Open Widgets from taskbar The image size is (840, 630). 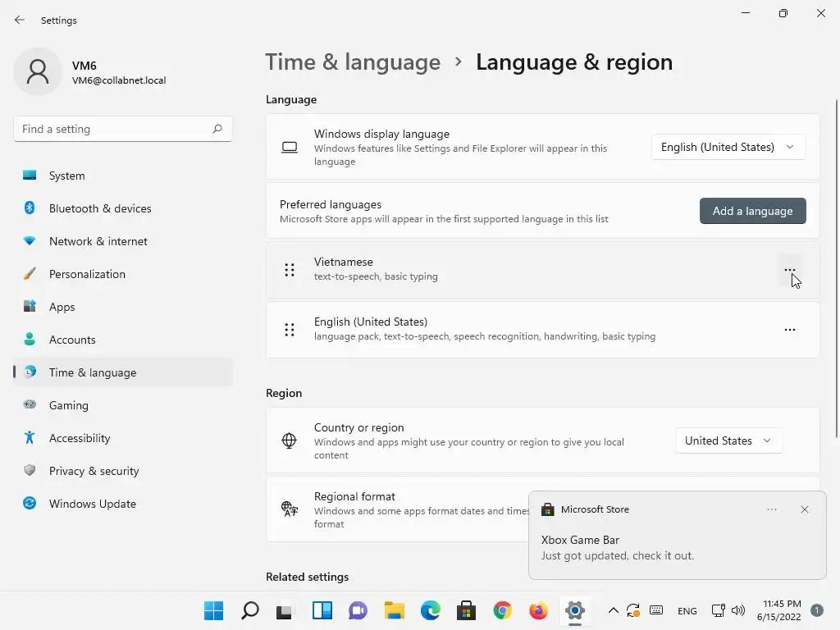322,610
